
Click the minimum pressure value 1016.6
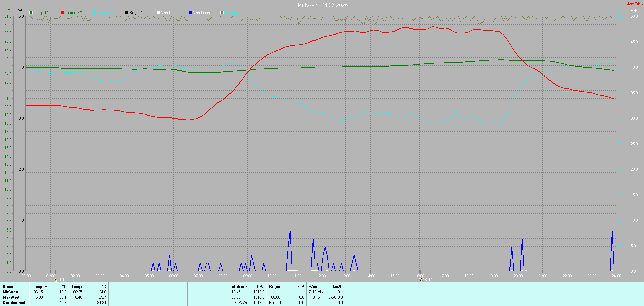tap(259, 292)
